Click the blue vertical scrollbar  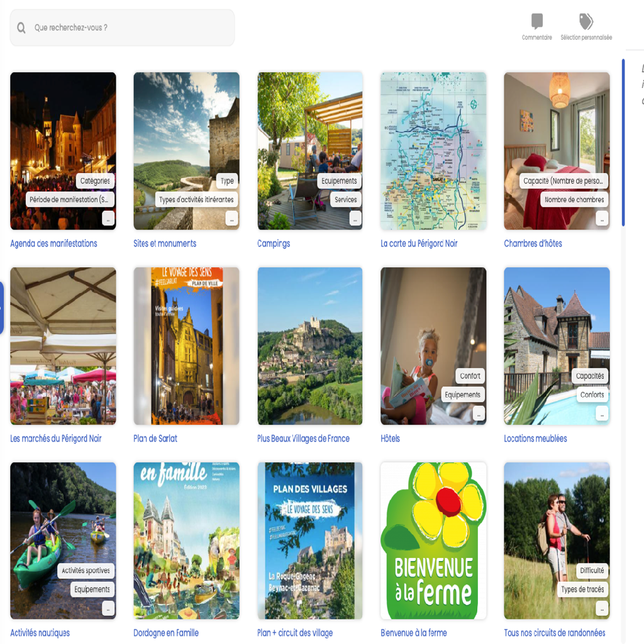pyautogui.click(x=623, y=143)
